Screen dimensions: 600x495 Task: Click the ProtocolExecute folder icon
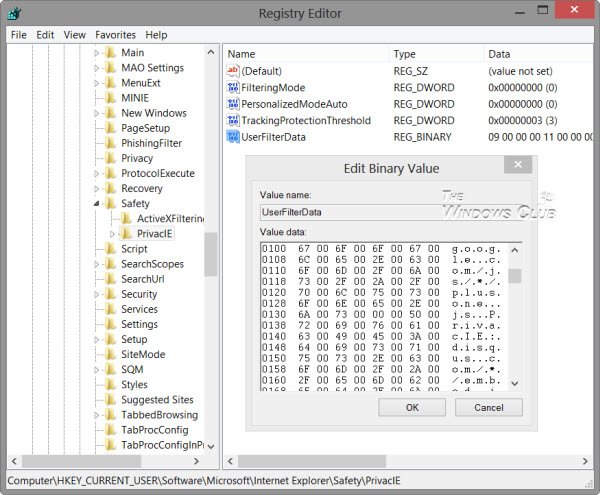pyautogui.click(x=111, y=173)
